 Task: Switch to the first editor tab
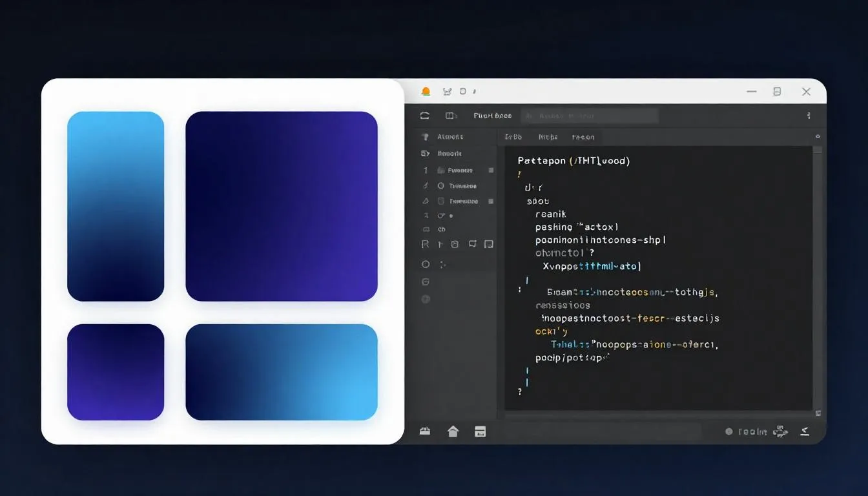[514, 136]
